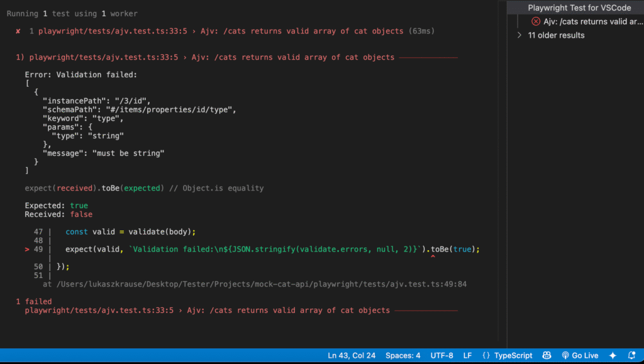Image resolution: width=644 pixels, height=364 pixels.
Task: Expand the 11 older results chevron
Action: point(519,35)
